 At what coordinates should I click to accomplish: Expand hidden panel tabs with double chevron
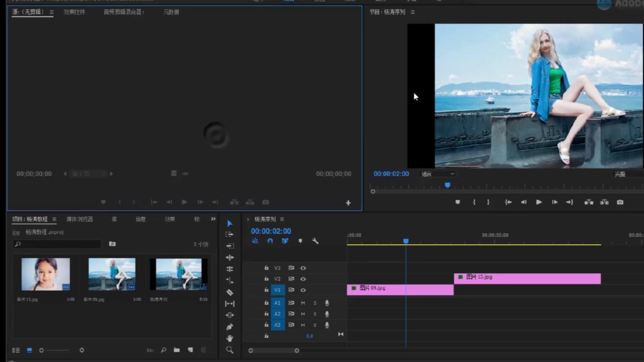pos(213,219)
